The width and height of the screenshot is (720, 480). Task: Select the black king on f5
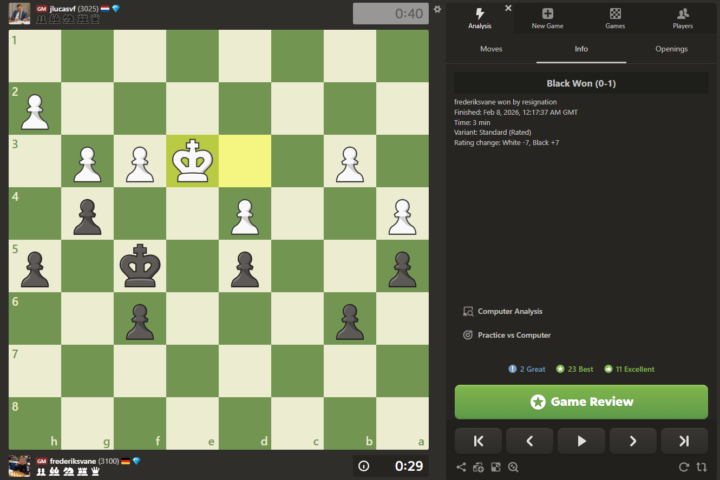140,265
